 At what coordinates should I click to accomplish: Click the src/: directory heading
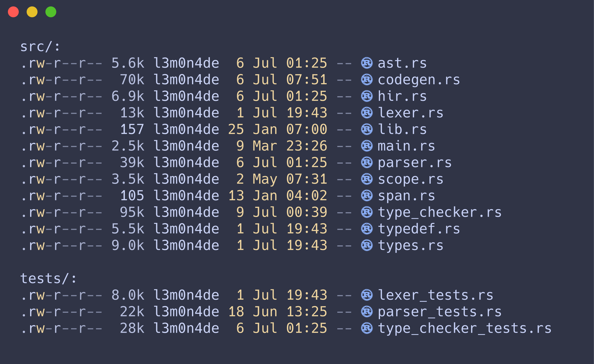(40, 47)
